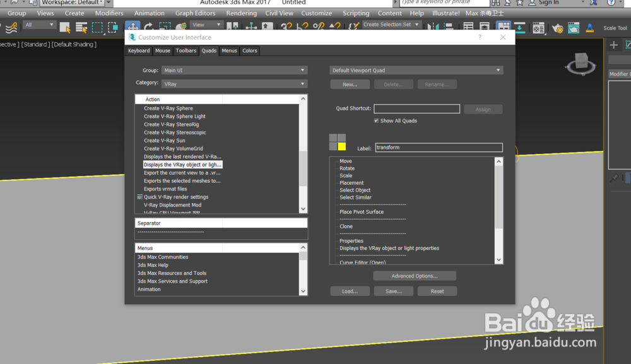Open Select by Name list icon
The height and width of the screenshot is (364, 631).
81,27
